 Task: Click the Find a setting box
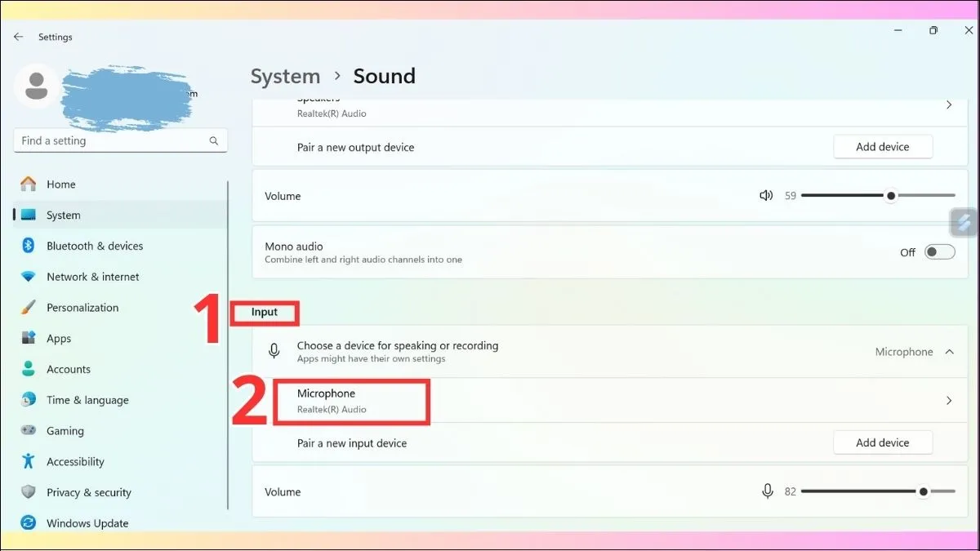110,141
